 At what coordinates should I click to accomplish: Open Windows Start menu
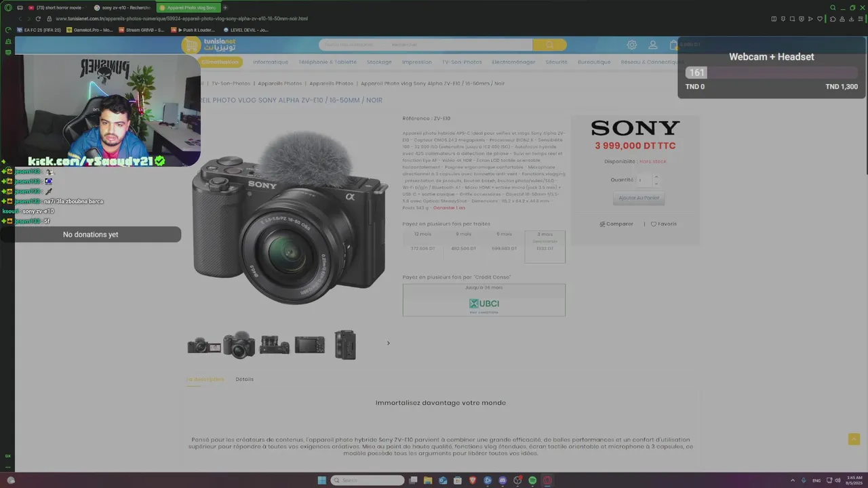pyautogui.click(x=322, y=480)
